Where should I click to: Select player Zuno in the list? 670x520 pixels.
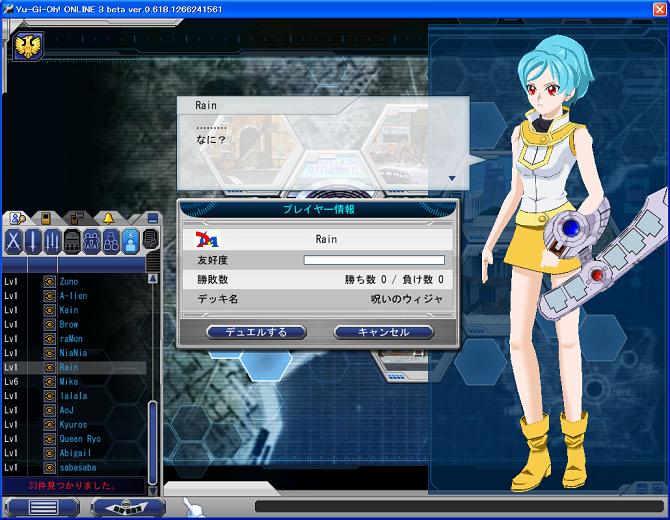coord(69,282)
